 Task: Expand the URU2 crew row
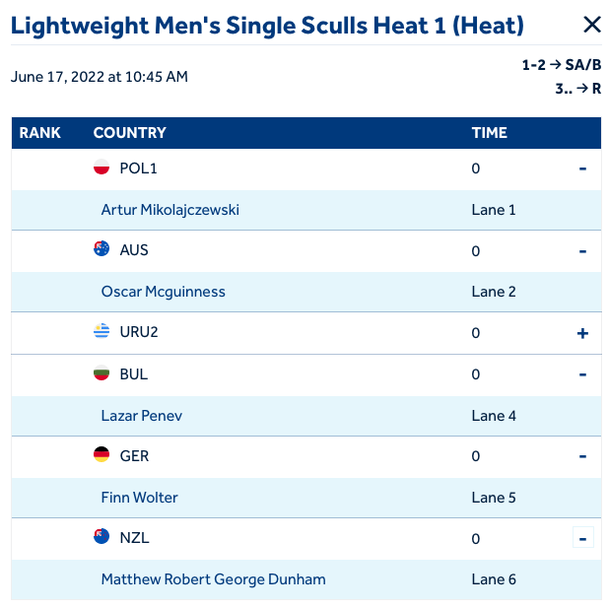pos(582,333)
